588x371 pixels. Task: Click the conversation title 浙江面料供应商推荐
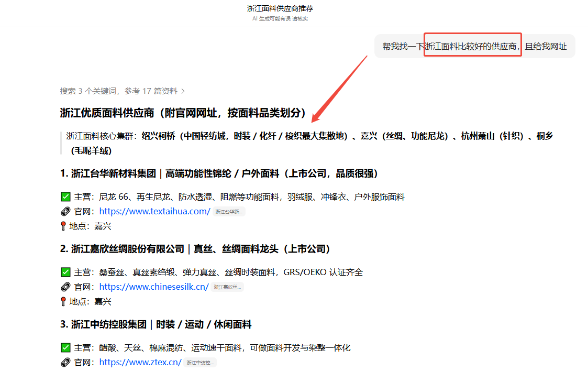[280, 8]
